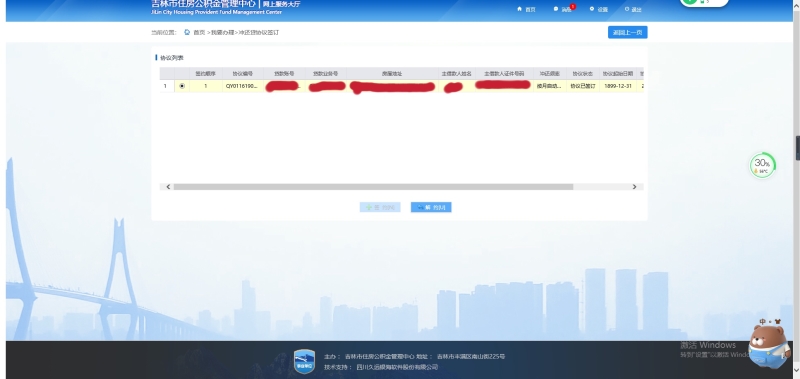Open 我要办理 in the breadcrumb

222,32
